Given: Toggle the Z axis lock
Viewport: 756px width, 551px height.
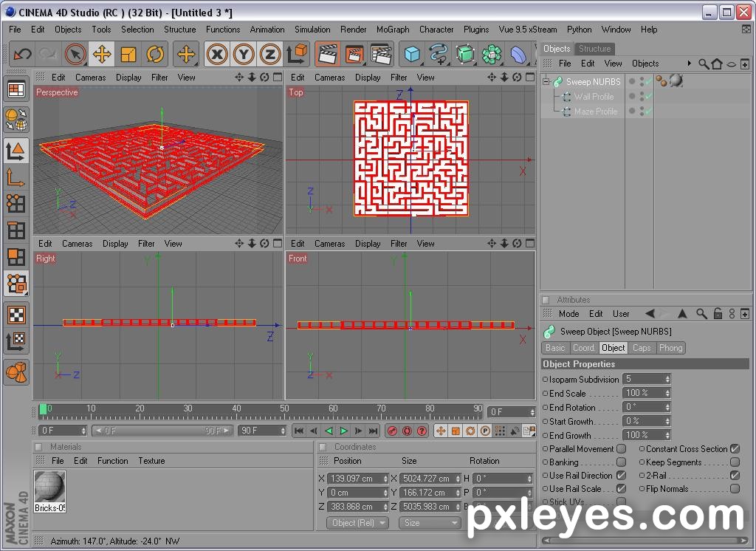Looking at the screenshot, I should click(x=270, y=54).
